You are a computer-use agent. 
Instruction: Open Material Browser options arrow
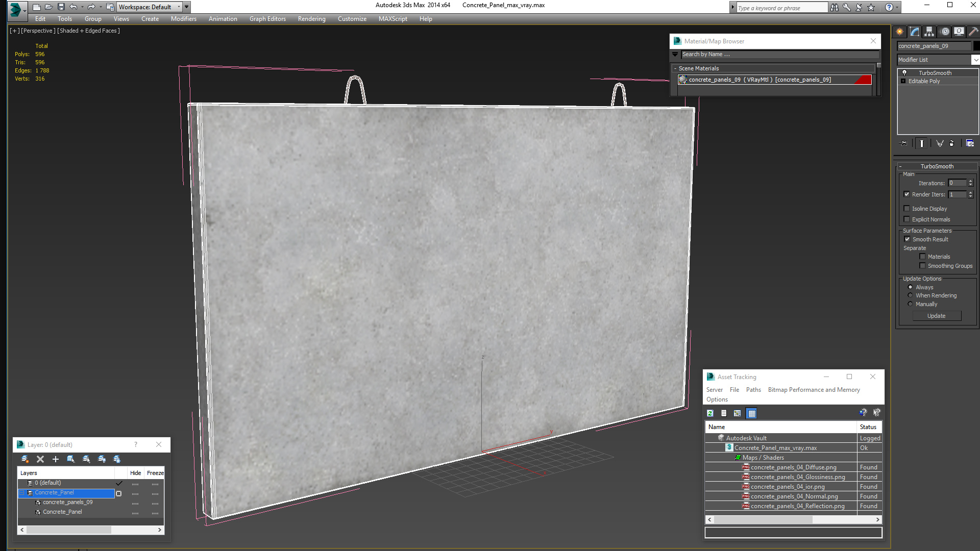(x=675, y=54)
